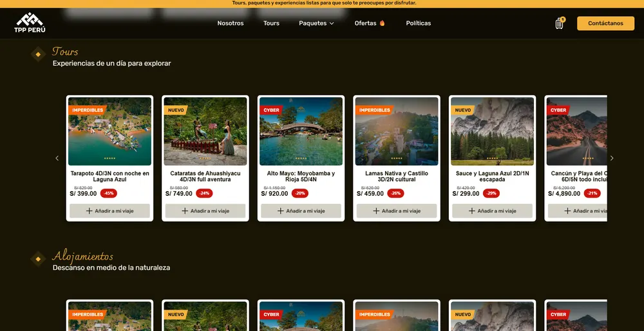Click the Alojamientos section heading
Image resolution: width=644 pixels, height=331 pixels.
coord(82,256)
